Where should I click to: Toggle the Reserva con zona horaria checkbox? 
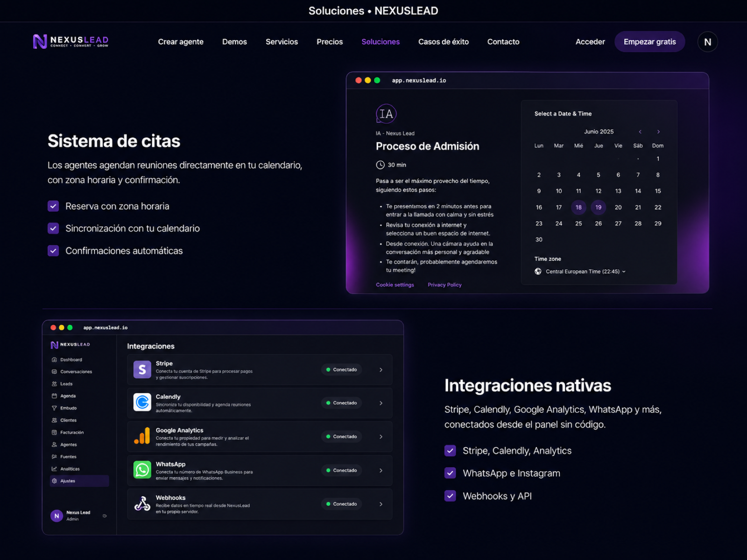tap(53, 206)
